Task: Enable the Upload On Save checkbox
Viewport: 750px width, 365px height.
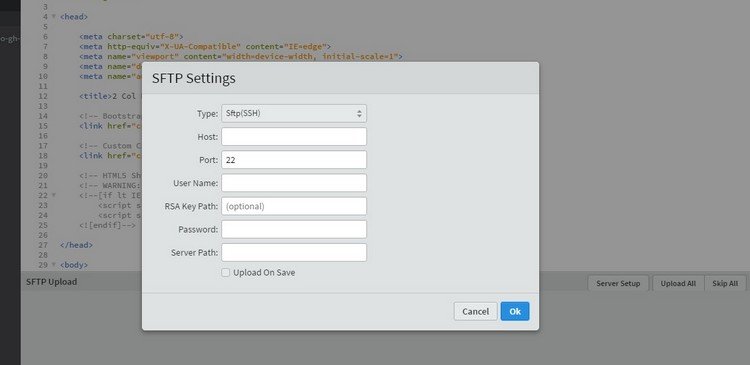Action: click(225, 272)
